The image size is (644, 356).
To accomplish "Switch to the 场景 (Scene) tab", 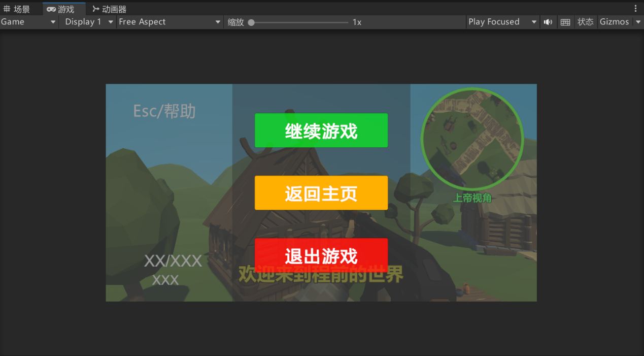I will coord(17,9).
